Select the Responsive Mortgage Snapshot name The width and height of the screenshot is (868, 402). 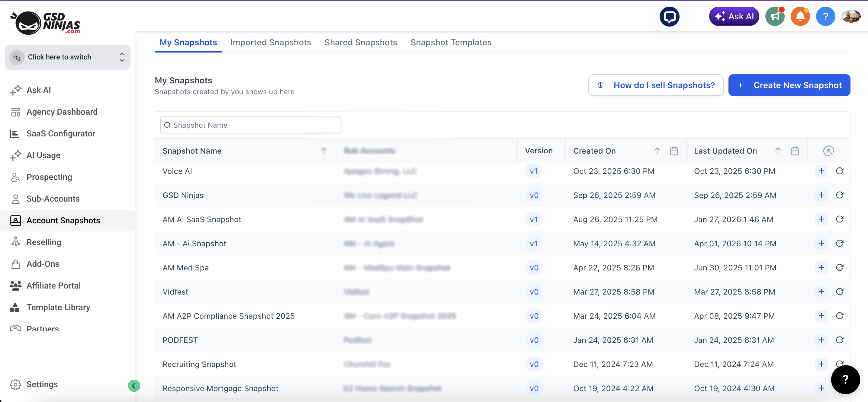[220, 388]
